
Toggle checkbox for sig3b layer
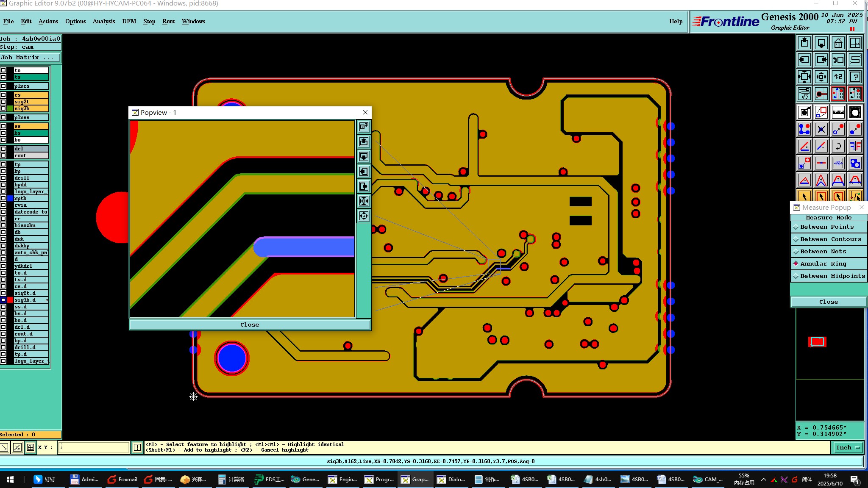point(3,109)
